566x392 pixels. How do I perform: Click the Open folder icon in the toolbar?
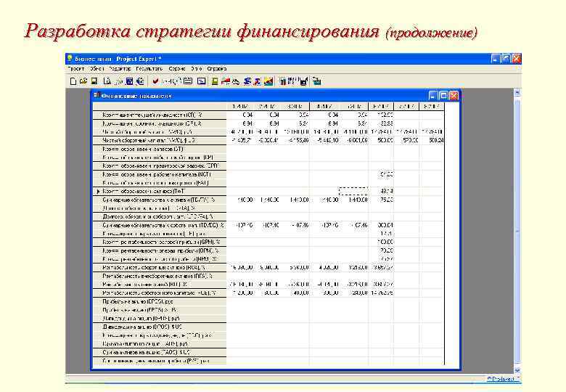click(83, 81)
